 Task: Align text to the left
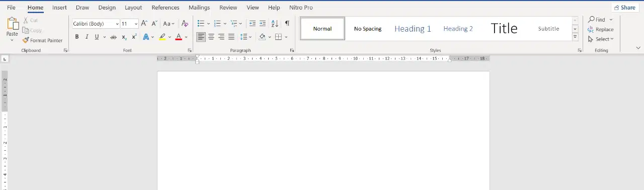pos(201,37)
